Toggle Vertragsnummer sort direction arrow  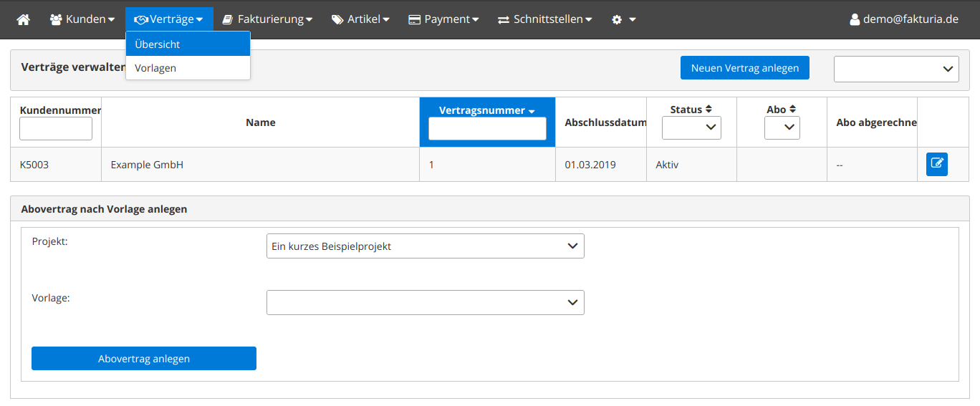pos(532,111)
